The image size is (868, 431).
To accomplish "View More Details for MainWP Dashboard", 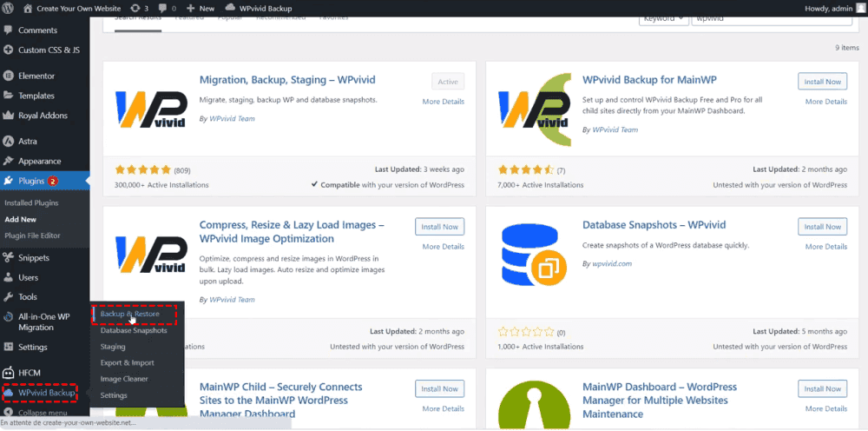I will pyautogui.click(x=826, y=408).
